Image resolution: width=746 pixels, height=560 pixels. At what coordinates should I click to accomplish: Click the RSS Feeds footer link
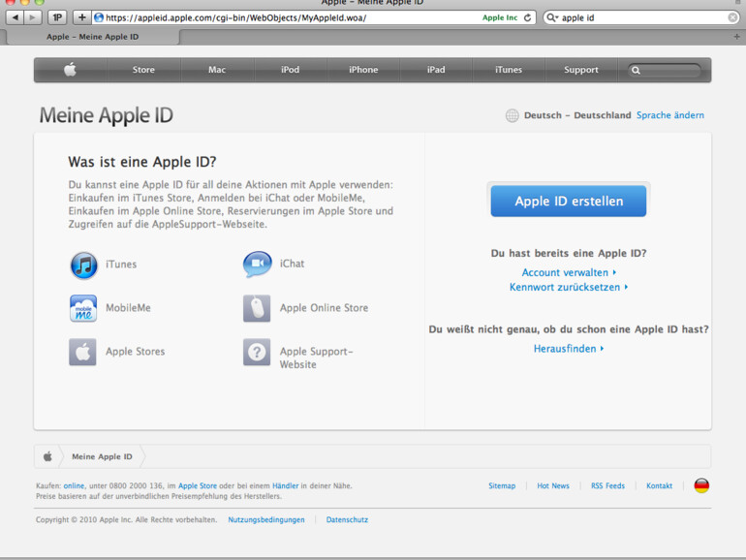tap(607, 485)
